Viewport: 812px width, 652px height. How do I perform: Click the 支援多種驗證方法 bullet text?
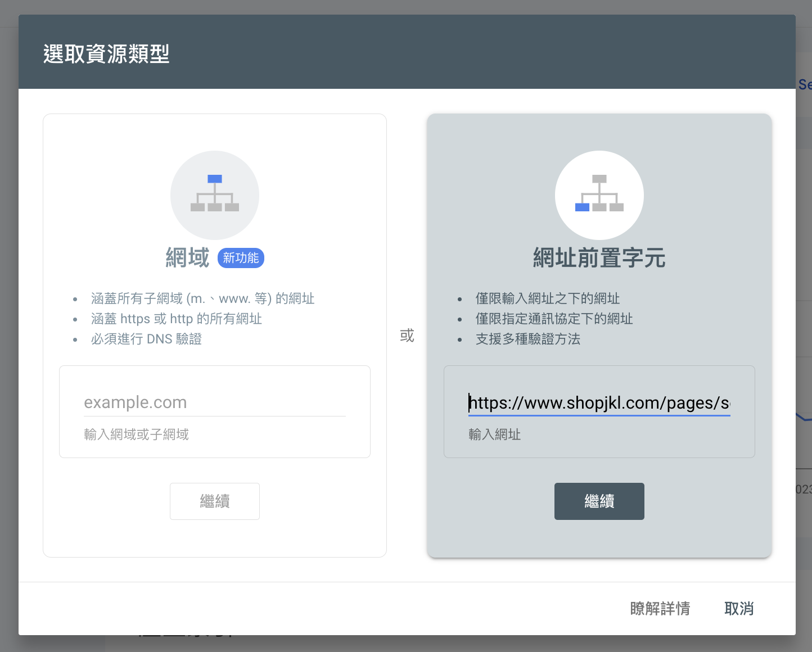coord(527,339)
